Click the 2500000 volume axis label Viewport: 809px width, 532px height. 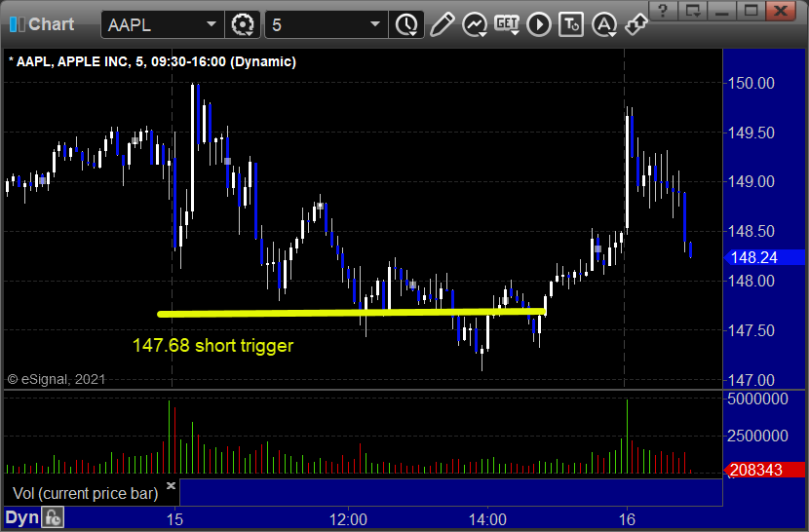point(757,436)
